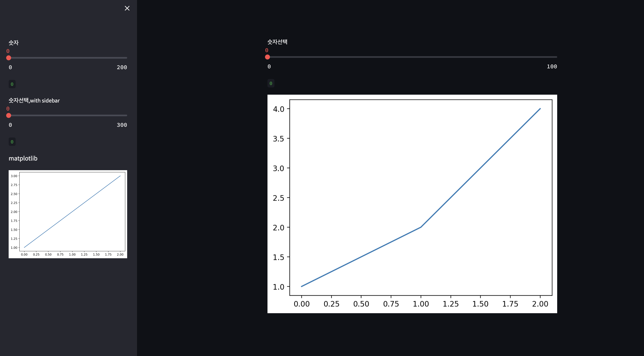Image resolution: width=644 pixels, height=356 pixels.
Task: Click the green 0 code block above the large chart
Action: [x=271, y=83]
